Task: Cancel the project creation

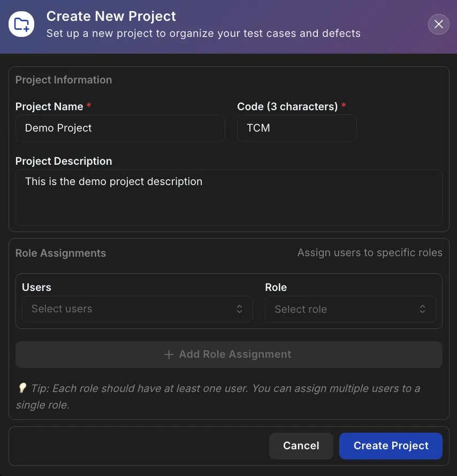Action: (301, 446)
